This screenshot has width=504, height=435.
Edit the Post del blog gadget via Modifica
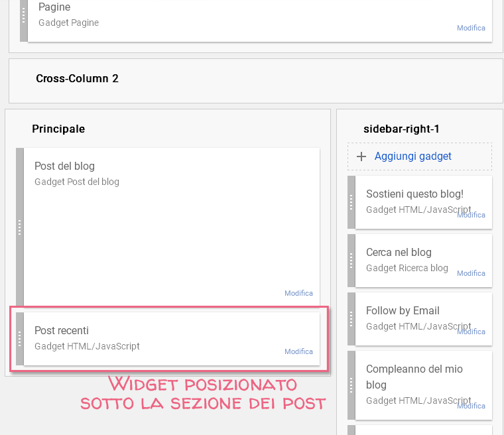(298, 293)
